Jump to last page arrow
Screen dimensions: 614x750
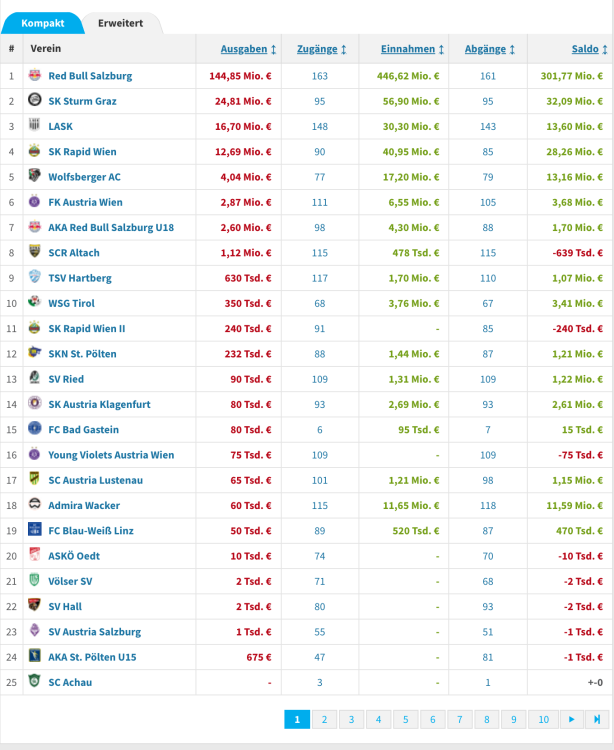pyautogui.click(x=597, y=719)
